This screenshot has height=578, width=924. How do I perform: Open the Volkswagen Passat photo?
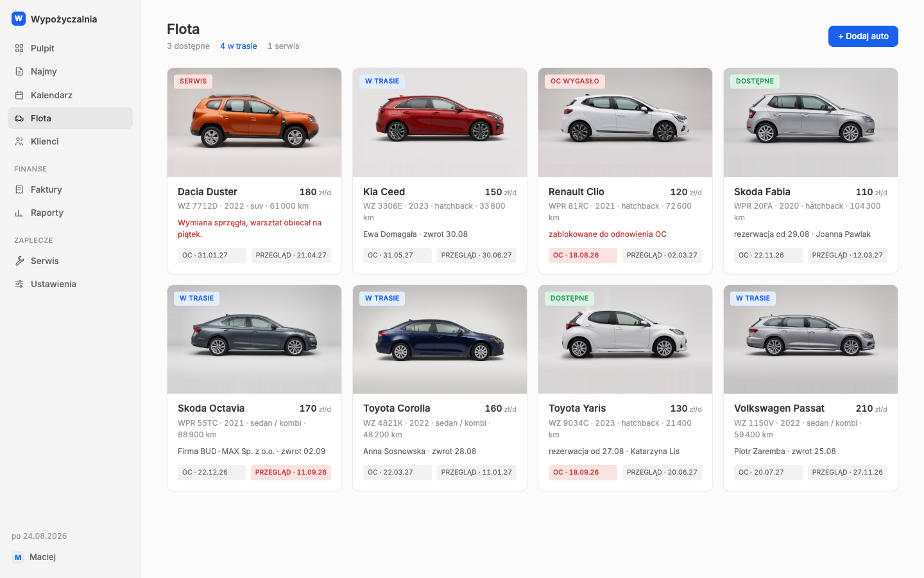click(x=810, y=339)
